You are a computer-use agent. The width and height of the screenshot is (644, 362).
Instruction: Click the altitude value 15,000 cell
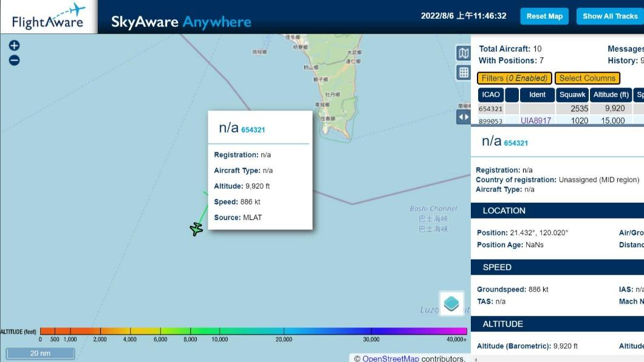pyautogui.click(x=612, y=121)
